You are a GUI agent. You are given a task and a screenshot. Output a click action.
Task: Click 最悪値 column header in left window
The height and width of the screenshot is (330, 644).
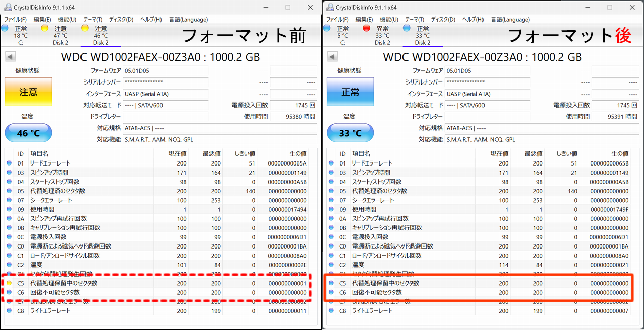coord(205,154)
